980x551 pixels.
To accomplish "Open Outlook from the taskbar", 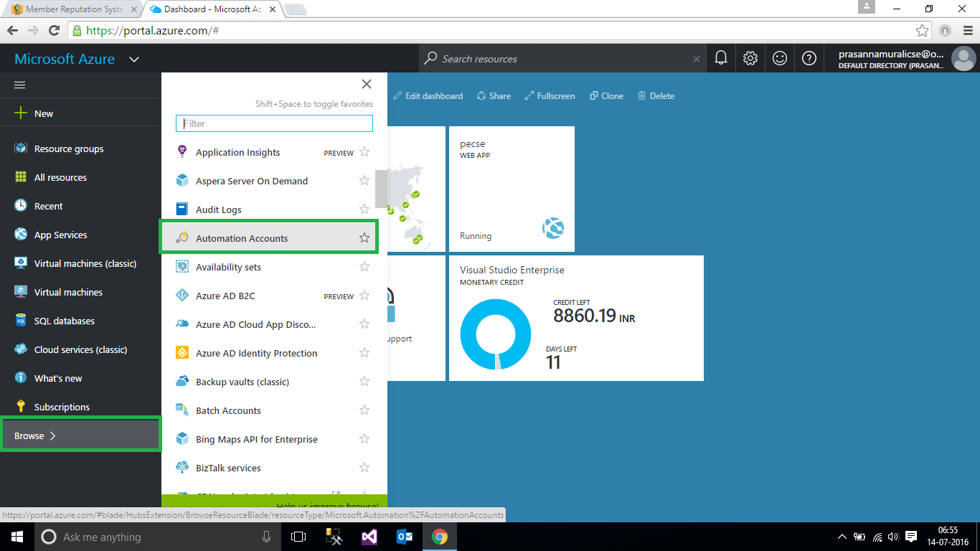I will coord(405,537).
